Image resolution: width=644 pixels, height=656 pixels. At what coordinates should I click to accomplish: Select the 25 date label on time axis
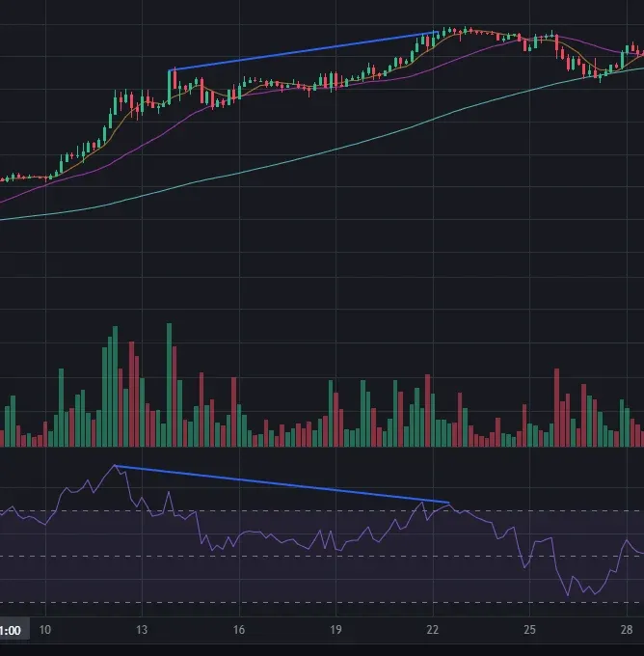(530, 630)
